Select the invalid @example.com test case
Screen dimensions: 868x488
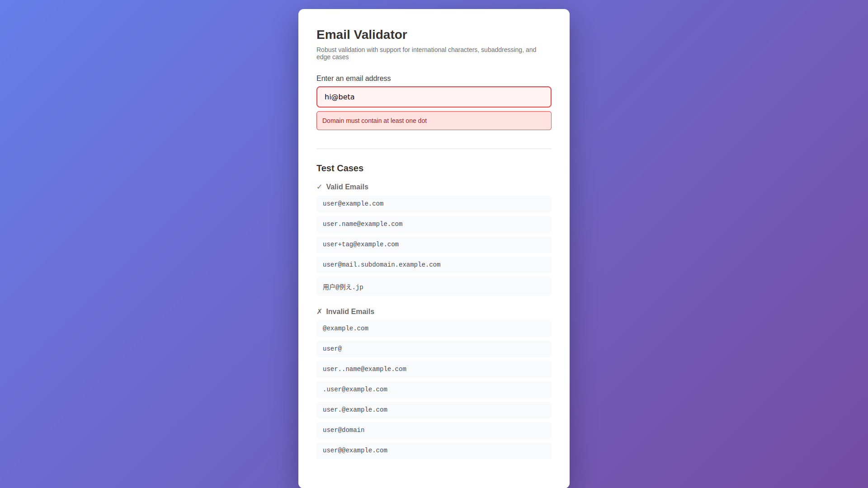(x=434, y=328)
